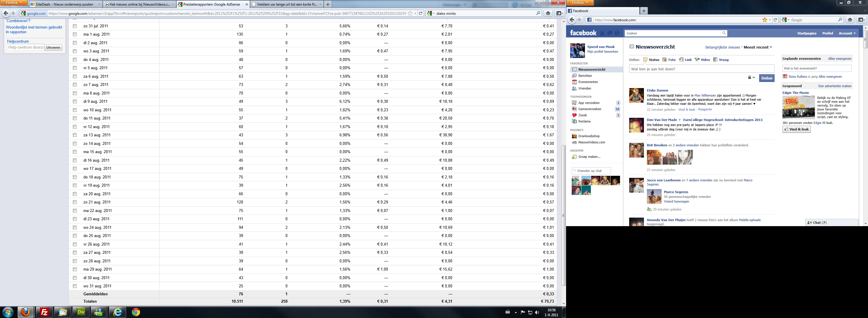Check the box for do 18 aug. 2011
The image size is (868, 318).
click(x=75, y=177)
